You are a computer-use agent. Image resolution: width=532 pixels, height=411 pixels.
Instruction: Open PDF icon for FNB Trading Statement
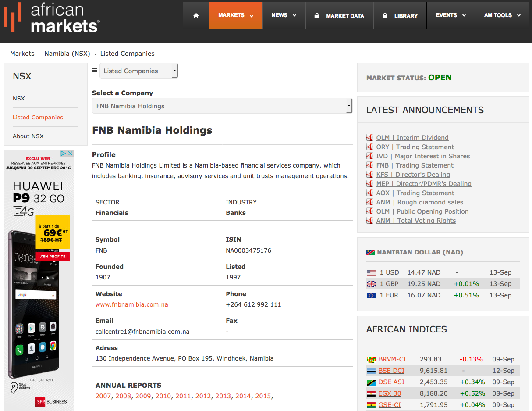370,165
